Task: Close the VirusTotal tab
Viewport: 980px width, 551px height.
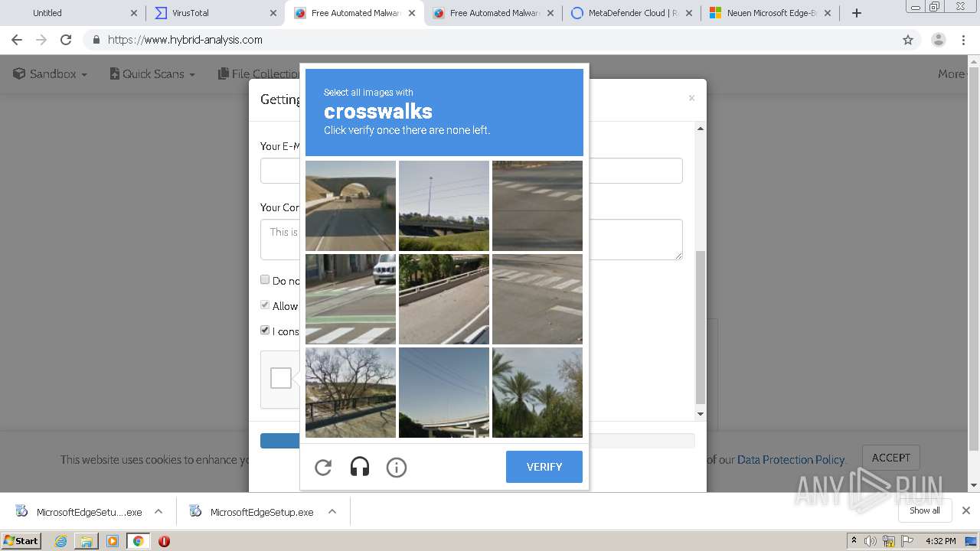Action: pos(273,13)
